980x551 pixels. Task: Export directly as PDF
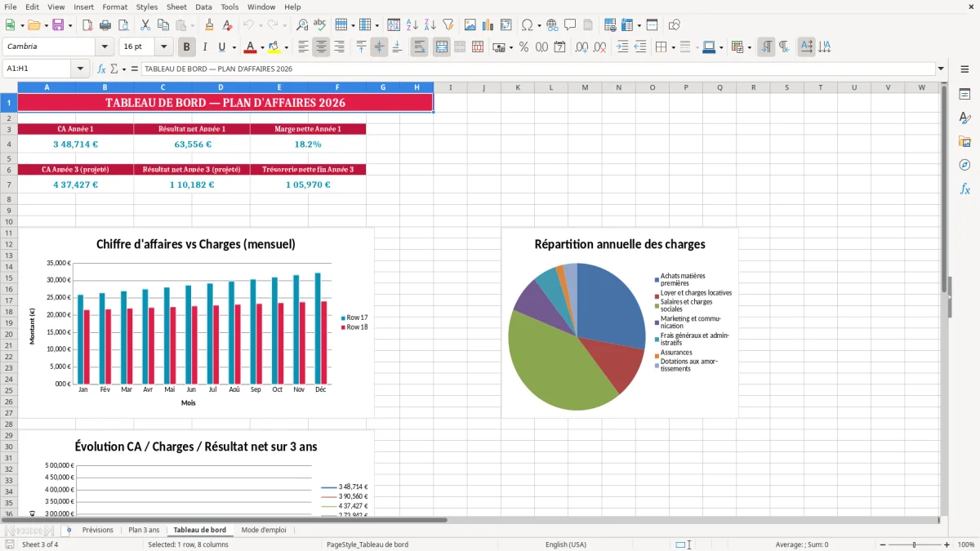87,25
